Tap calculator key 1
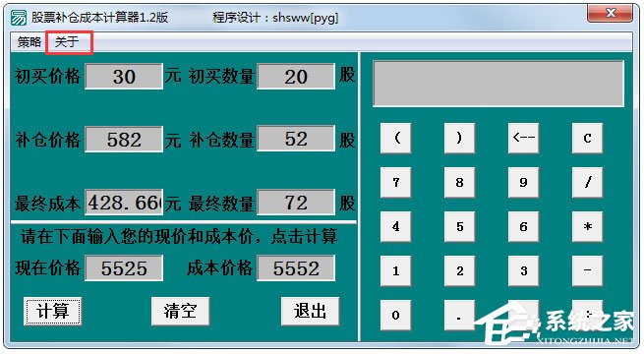Image resolution: width=644 pixels, height=354 pixels. point(396,271)
